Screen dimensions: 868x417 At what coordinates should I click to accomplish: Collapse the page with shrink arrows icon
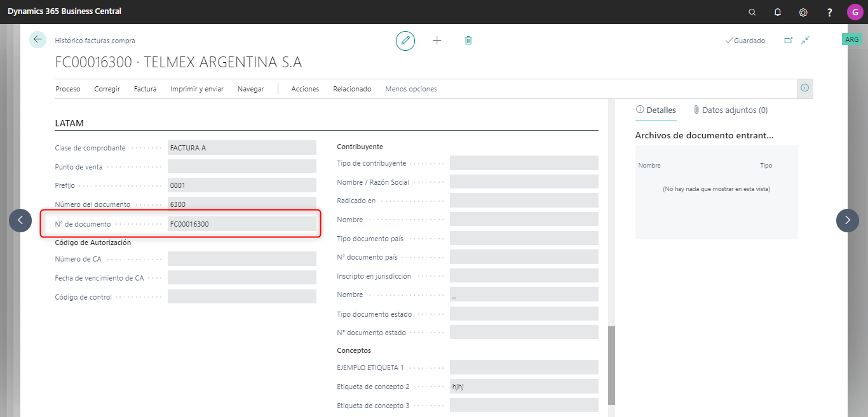(805, 40)
